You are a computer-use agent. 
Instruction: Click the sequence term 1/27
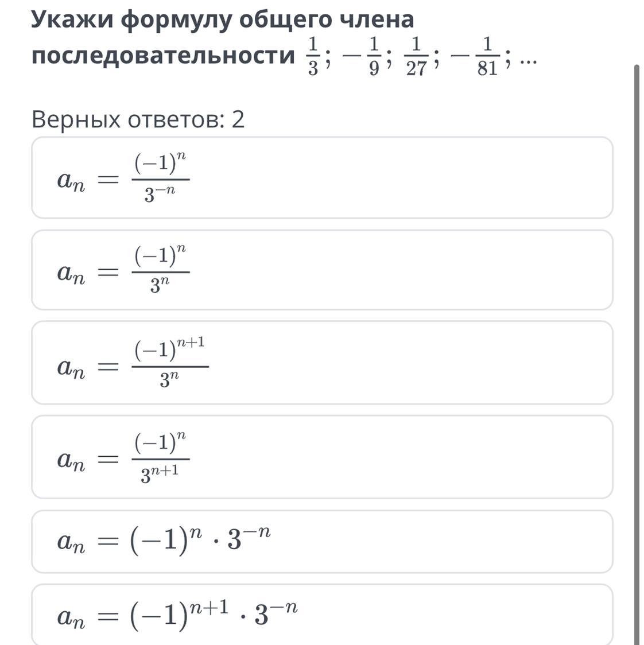coord(416,56)
